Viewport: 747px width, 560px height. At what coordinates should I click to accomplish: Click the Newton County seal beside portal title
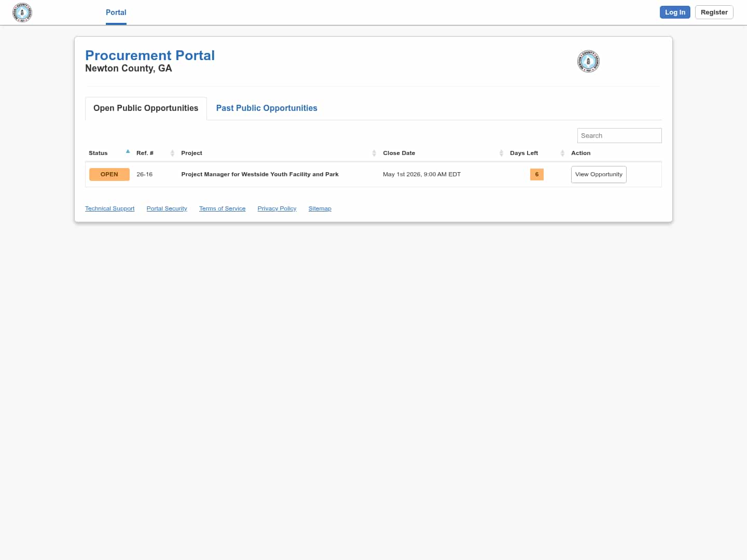click(588, 62)
